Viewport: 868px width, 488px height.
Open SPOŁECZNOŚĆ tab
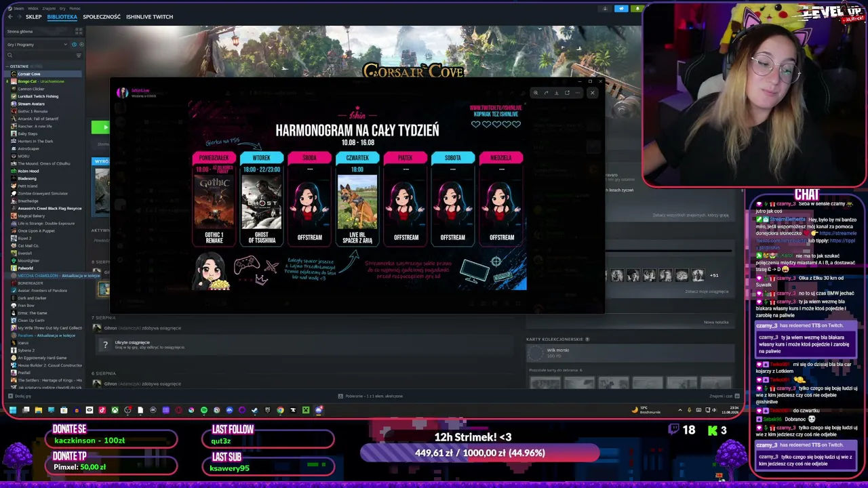tap(102, 16)
